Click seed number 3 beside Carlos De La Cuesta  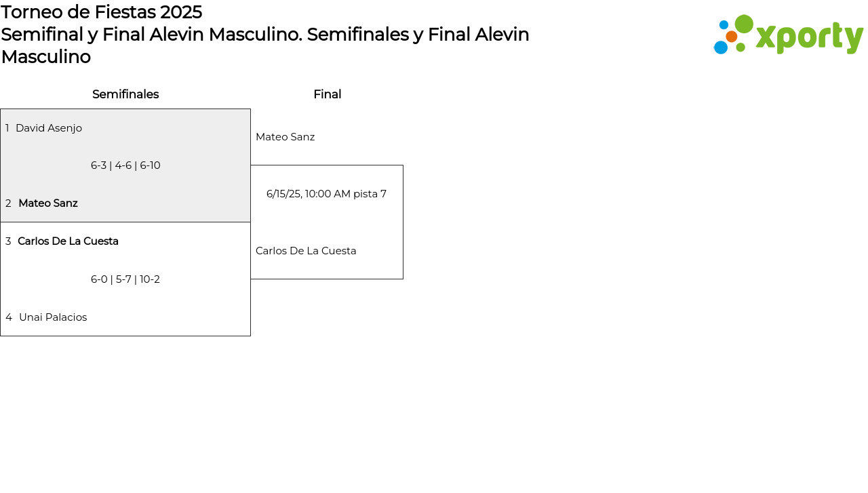click(x=8, y=241)
